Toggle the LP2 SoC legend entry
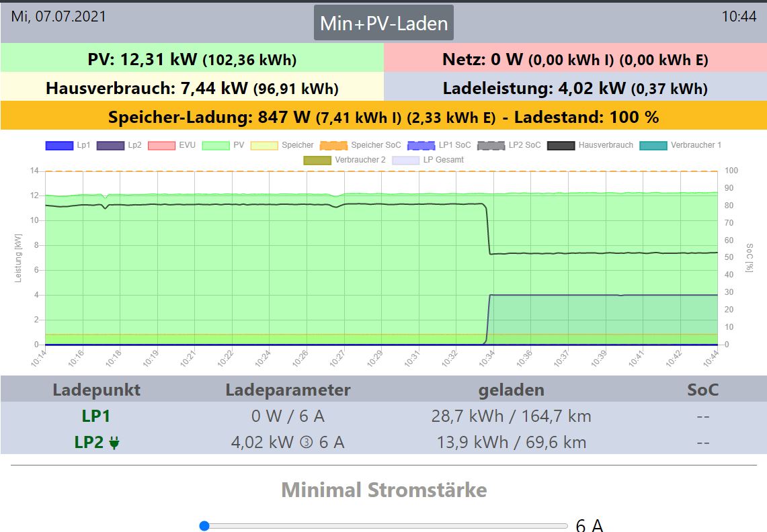The width and height of the screenshot is (767, 532). [509, 145]
